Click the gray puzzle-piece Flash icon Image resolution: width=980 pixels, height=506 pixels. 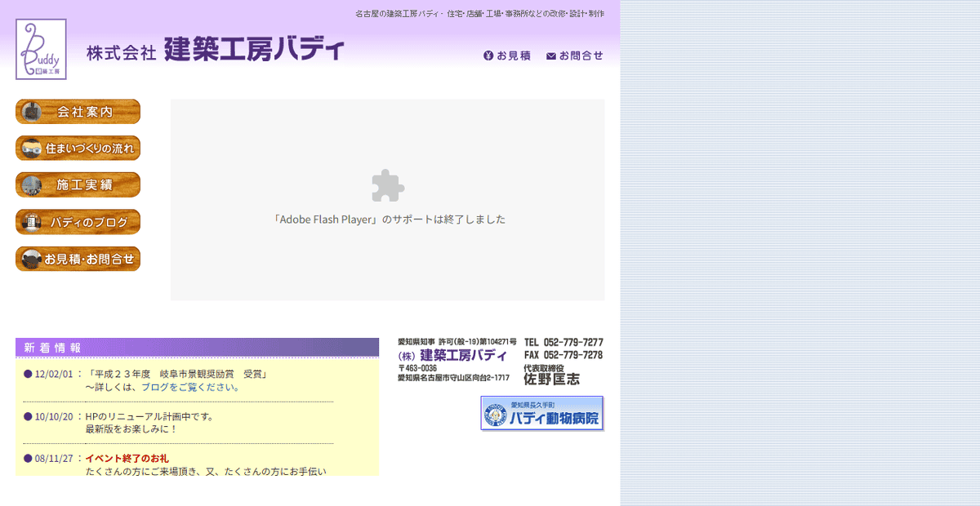[387, 186]
